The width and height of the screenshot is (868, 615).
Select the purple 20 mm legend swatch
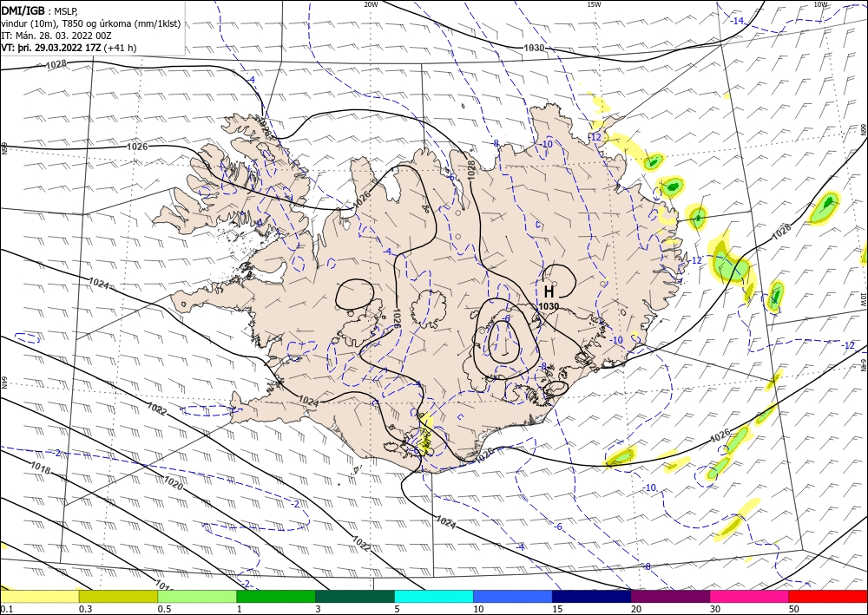click(670, 596)
